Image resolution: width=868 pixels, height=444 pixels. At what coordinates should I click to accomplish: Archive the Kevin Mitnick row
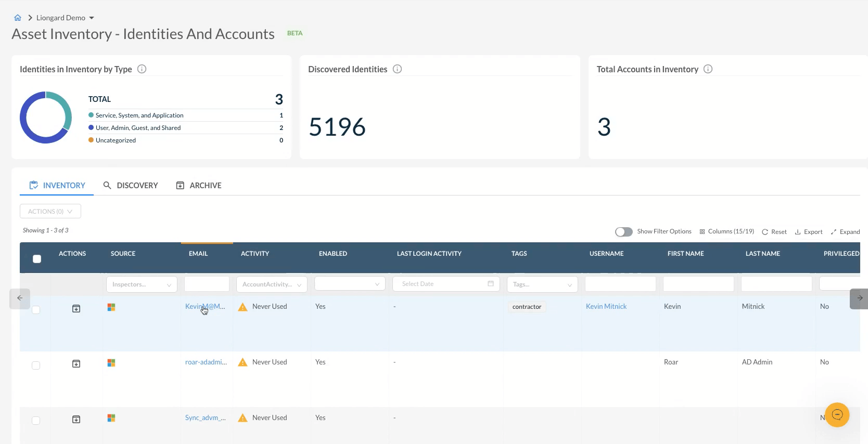coord(76,309)
